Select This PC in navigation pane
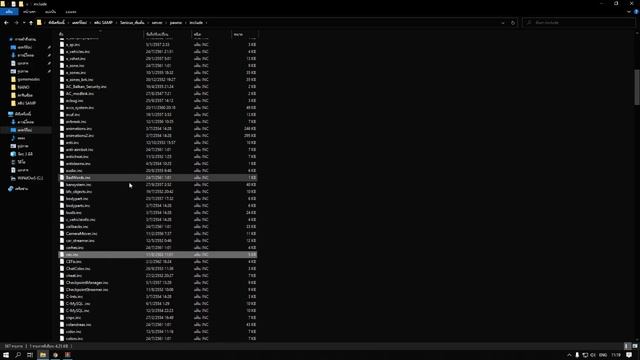640x360 pixels. point(20,114)
